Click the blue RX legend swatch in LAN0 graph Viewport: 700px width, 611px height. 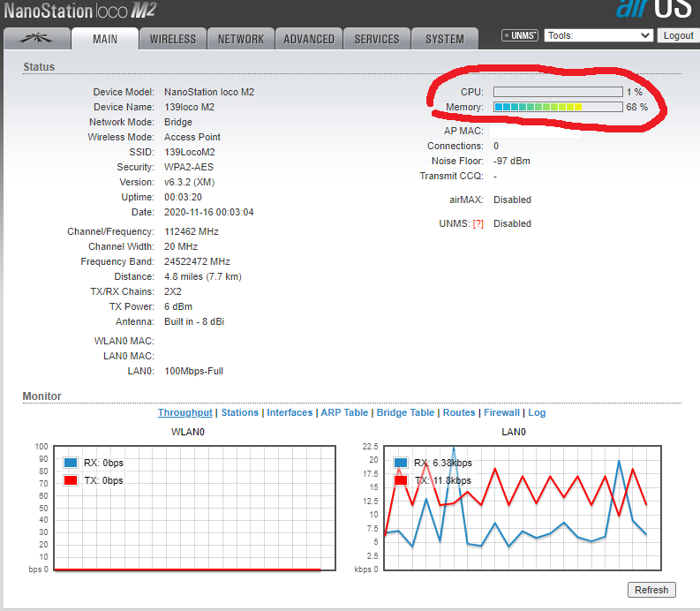pos(401,463)
